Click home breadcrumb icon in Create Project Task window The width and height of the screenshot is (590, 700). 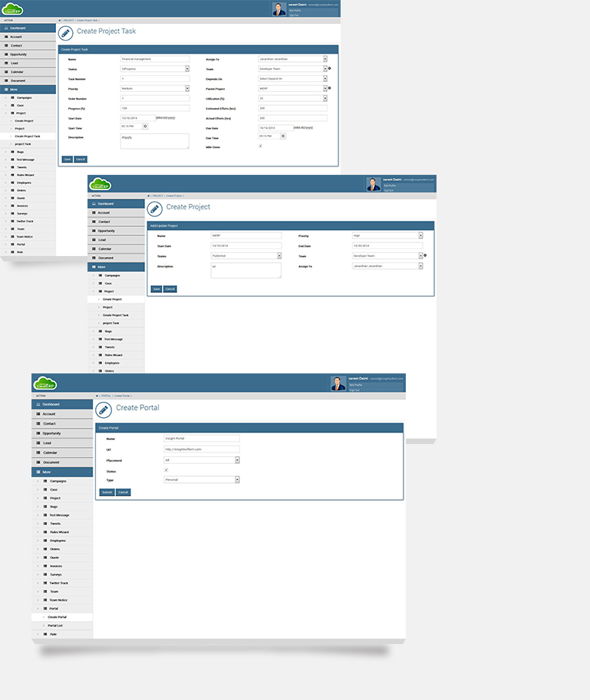(x=59, y=20)
